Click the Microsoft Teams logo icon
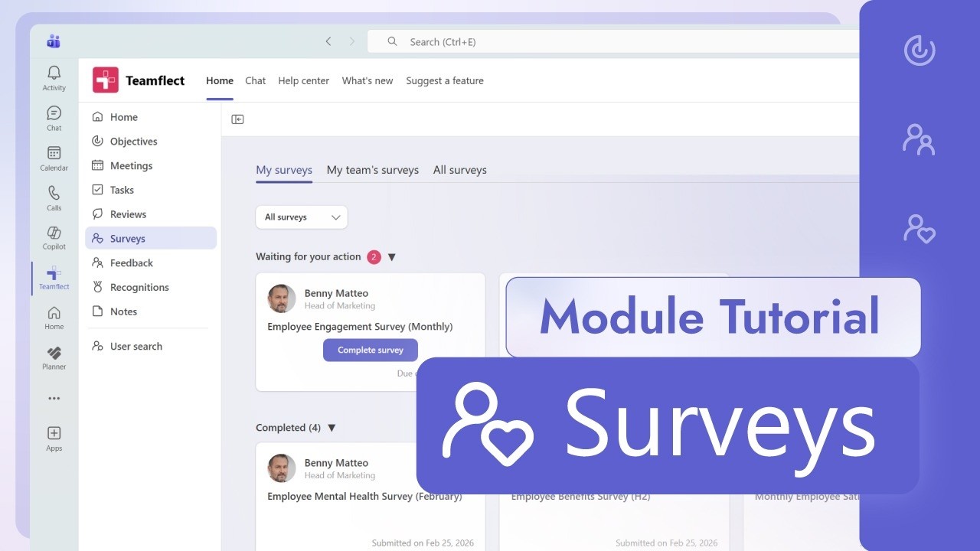The image size is (980, 551). 53,41
